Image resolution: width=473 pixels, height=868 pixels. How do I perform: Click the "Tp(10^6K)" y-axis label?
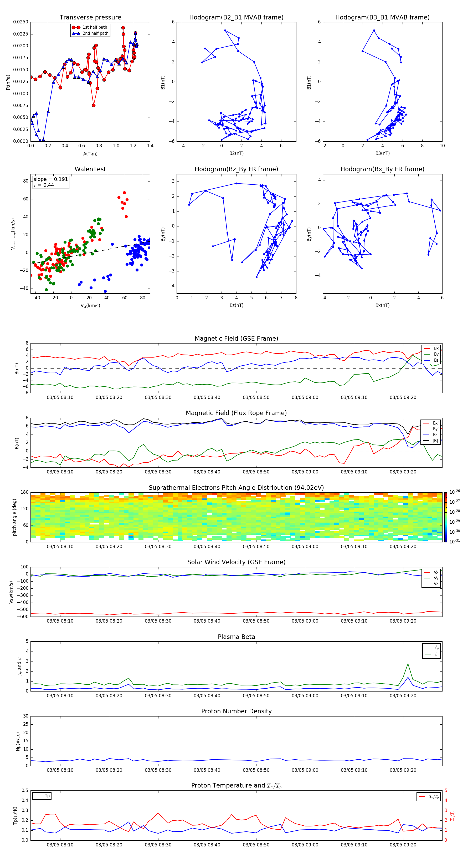[x=15, y=815]
